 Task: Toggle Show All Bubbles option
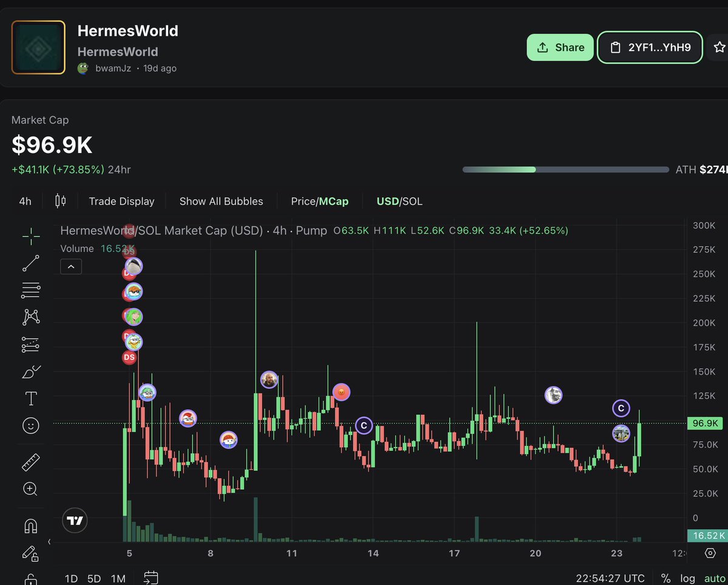221,201
